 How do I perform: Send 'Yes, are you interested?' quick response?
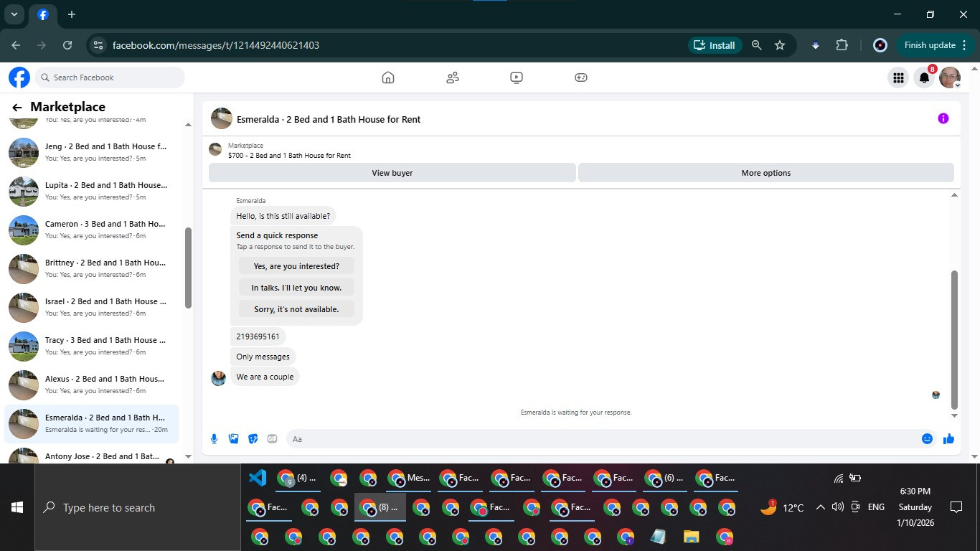(296, 266)
